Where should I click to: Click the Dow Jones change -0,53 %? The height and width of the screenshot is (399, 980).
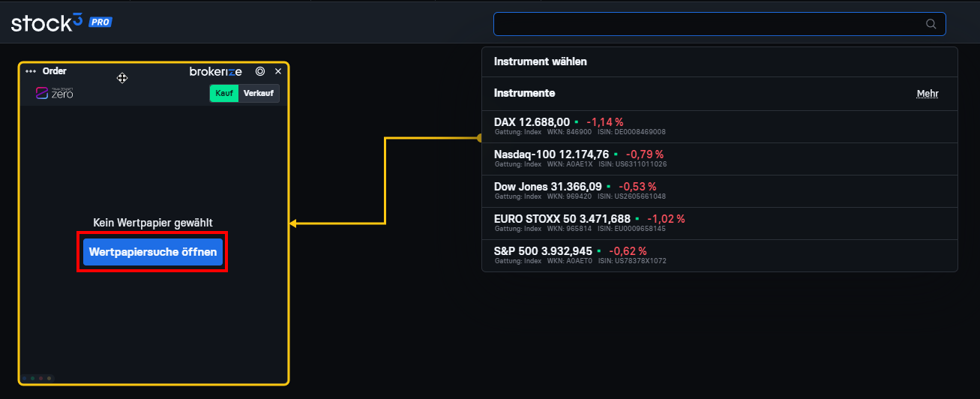click(x=637, y=186)
